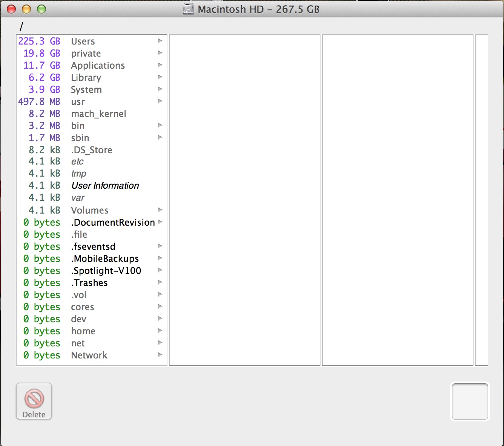The image size is (504, 446).
Task: Click the empty second column pane
Action: 245,200
